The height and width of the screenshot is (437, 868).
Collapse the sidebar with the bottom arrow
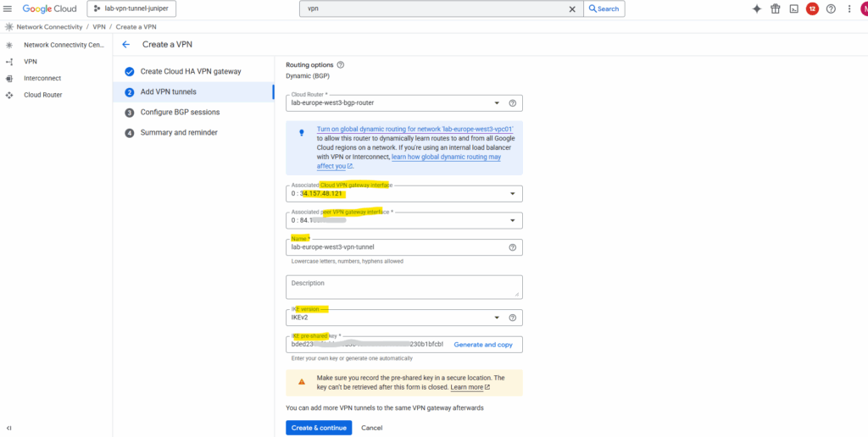(x=8, y=429)
